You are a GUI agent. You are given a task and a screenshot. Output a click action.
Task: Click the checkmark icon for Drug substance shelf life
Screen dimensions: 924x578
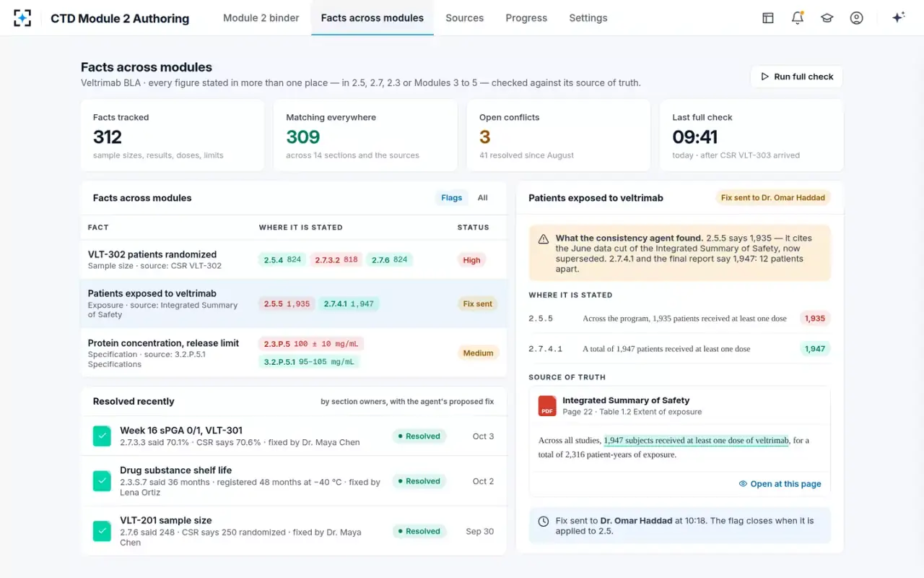coord(102,481)
